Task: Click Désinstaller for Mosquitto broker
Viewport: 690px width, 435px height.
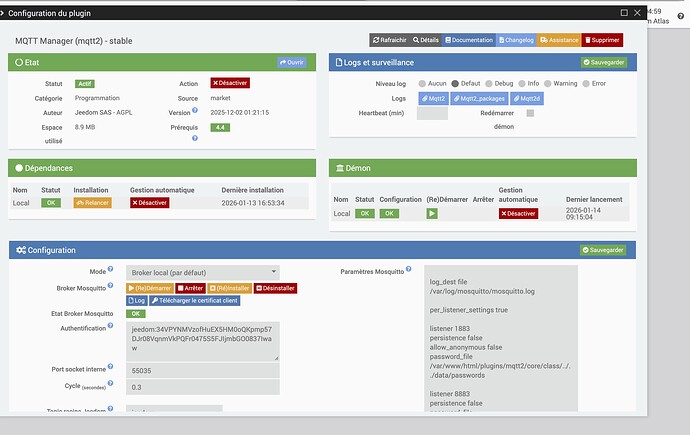Action: click(x=275, y=288)
